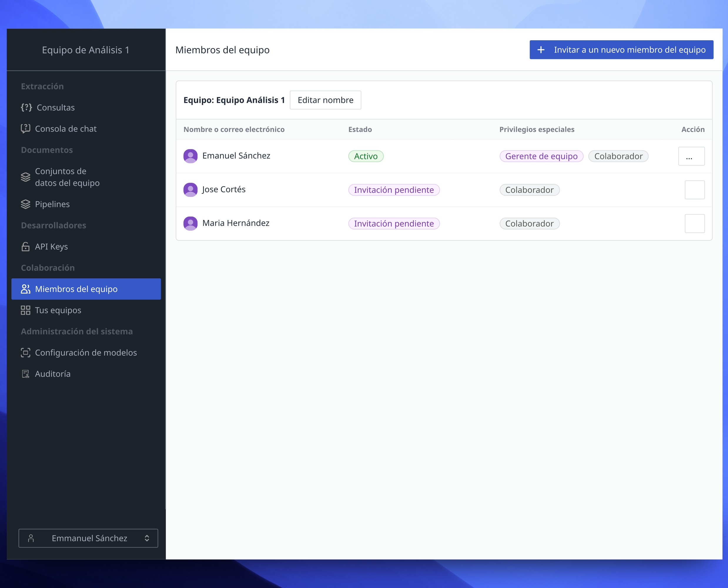
Task: Click the Consola de chat bubble icon
Action: (25, 129)
